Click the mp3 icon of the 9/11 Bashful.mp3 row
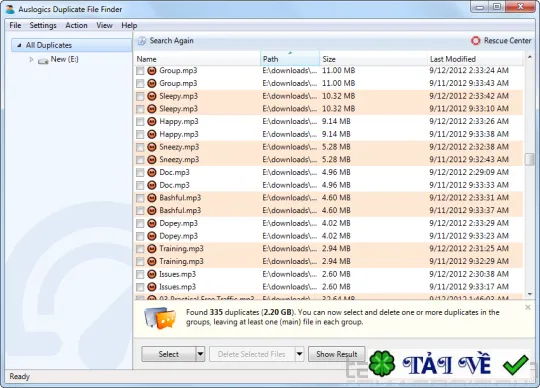This screenshot has width=540, height=388. coord(152,210)
